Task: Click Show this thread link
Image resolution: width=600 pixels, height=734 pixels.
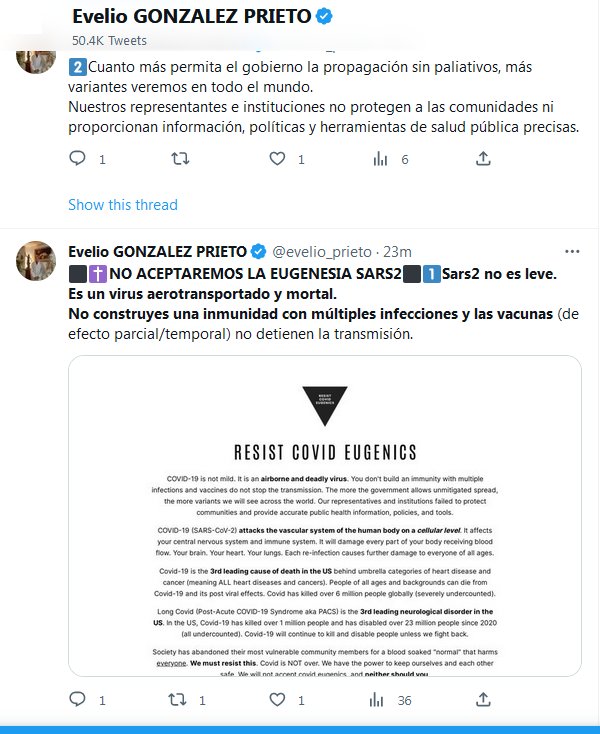Action: [x=123, y=205]
